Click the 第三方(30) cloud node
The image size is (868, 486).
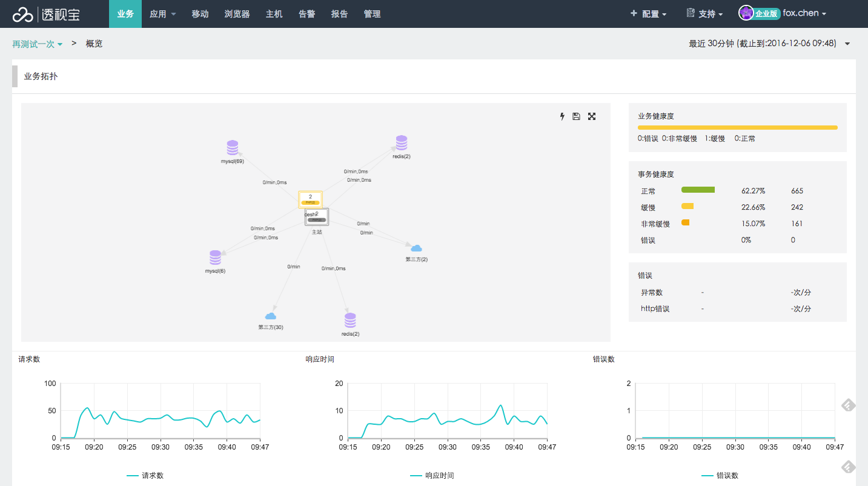[271, 316]
